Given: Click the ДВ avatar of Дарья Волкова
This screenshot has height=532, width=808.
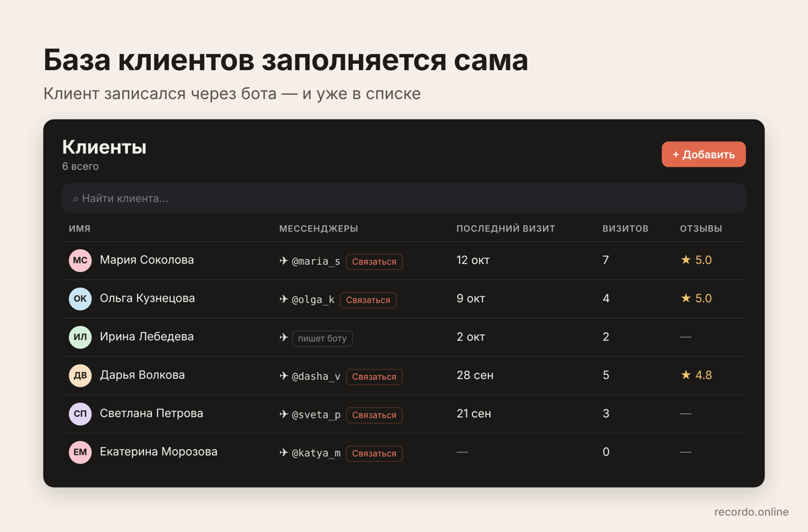Looking at the screenshot, I should click(x=80, y=376).
